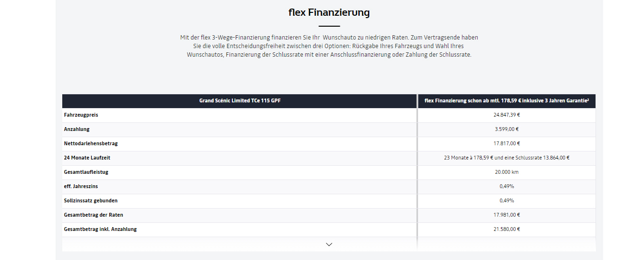Select the Gesamtbetrag inkl. Anzahlung row label

[x=100, y=229]
